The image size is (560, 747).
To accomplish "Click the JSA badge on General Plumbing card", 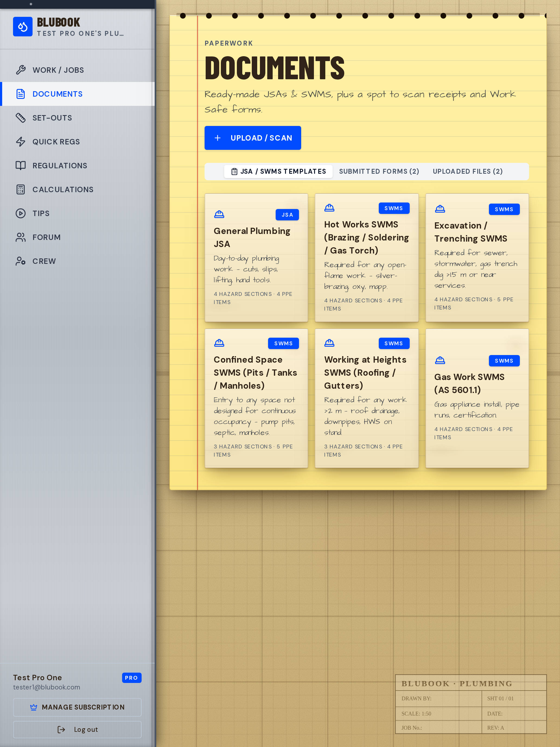I will coord(287,215).
